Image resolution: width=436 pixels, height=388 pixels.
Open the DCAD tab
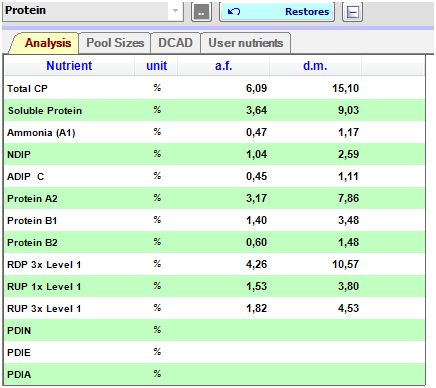coord(175,43)
